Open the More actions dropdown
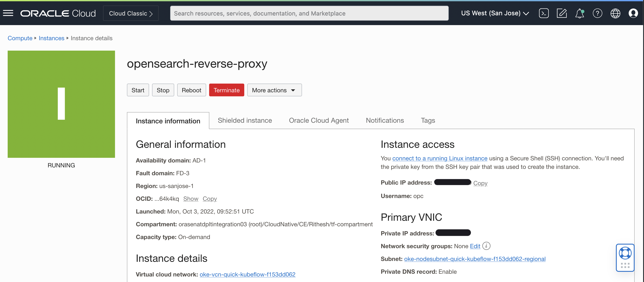Screen dimensions: 644x282 274,90
